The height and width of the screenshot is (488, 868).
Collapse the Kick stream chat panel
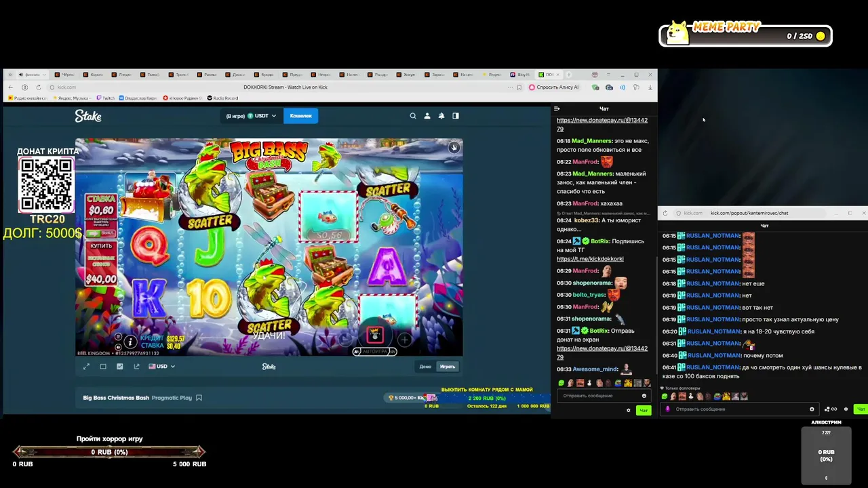click(x=557, y=108)
